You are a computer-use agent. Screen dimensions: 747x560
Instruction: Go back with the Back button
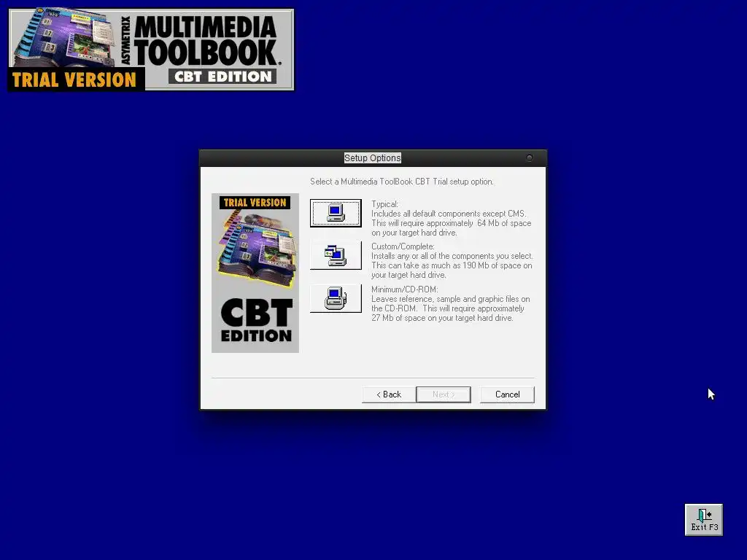click(x=389, y=394)
